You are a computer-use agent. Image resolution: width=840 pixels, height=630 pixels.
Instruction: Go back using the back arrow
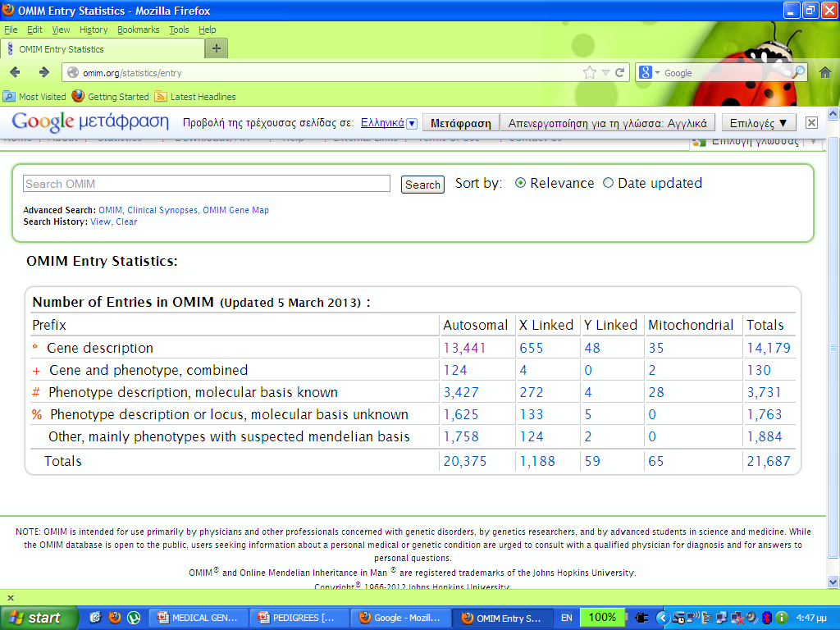[x=15, y=72]
